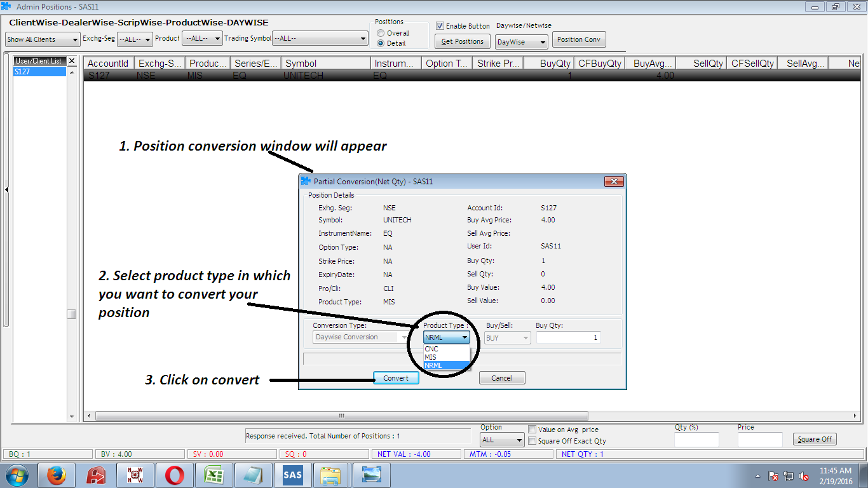Enable Square Off Exact Qty checkbox
The width and height of the screenshot is (868, 488).
pyautogui.click(x=532, y=441)
